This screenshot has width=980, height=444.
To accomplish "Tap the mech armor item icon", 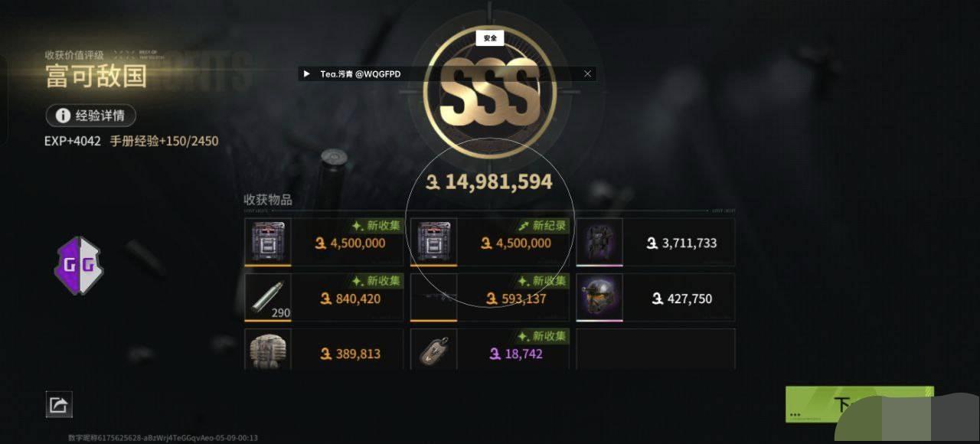I will point(599,242).
